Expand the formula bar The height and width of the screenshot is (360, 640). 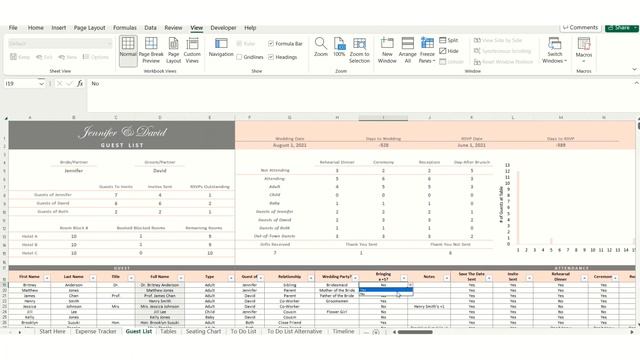(636, 83)
